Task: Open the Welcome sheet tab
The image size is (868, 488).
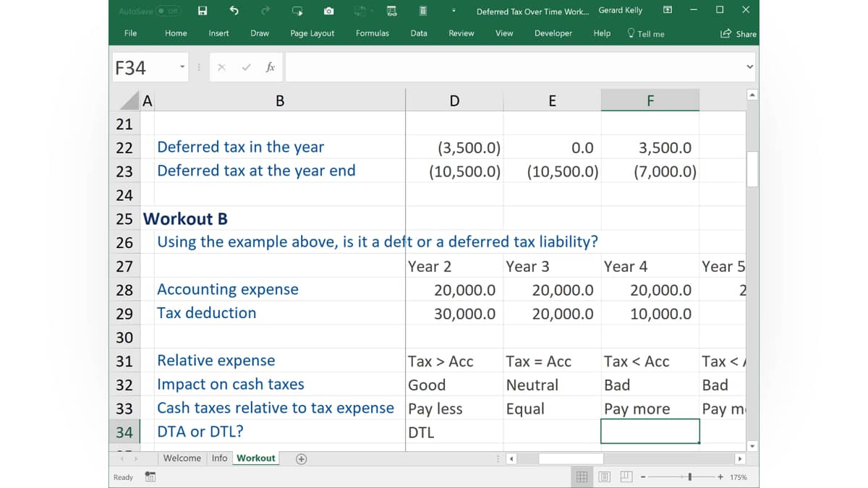Action: pyautogui.click(x=182, y=458)
